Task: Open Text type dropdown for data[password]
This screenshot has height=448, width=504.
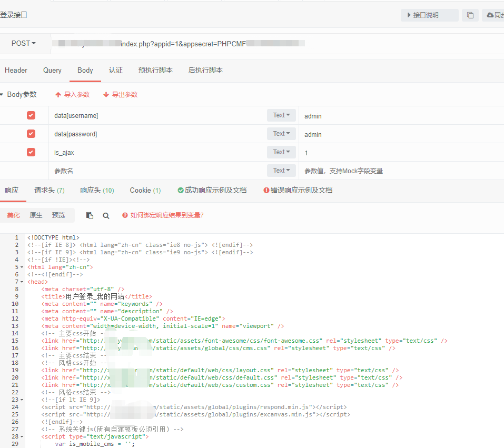Action: coord(281,134)
